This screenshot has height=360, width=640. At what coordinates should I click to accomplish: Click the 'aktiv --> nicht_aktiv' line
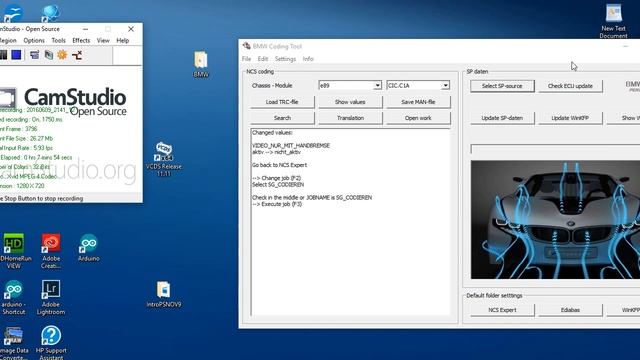click(276, 152)
